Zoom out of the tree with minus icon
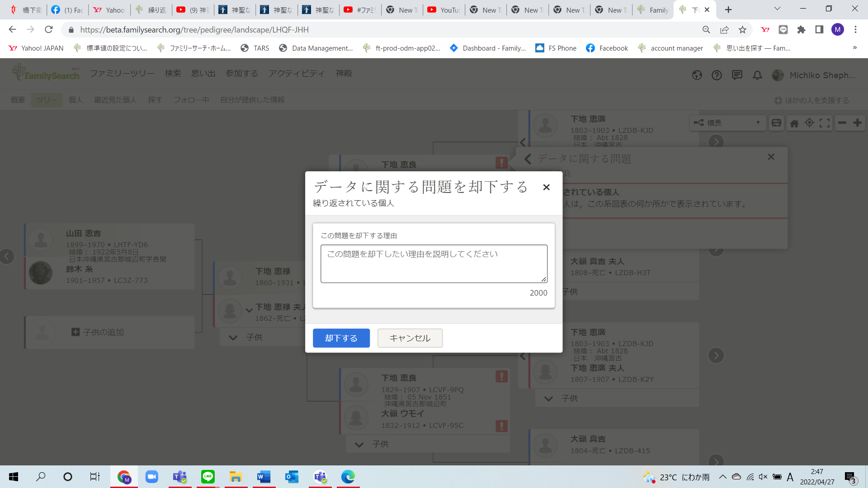868x488 pixels. click(x=842, y=122)
